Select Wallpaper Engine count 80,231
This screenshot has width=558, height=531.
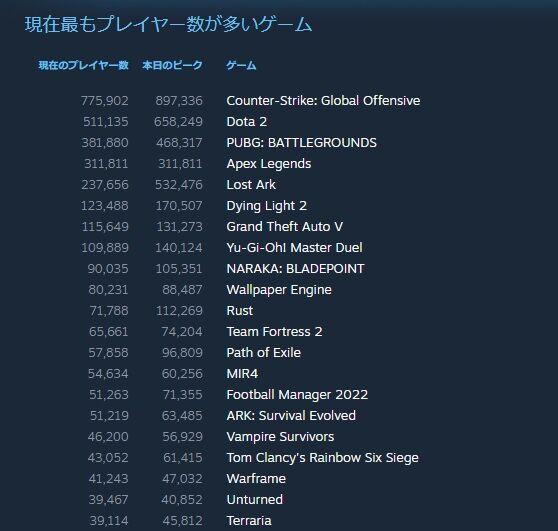pos(108,290)
